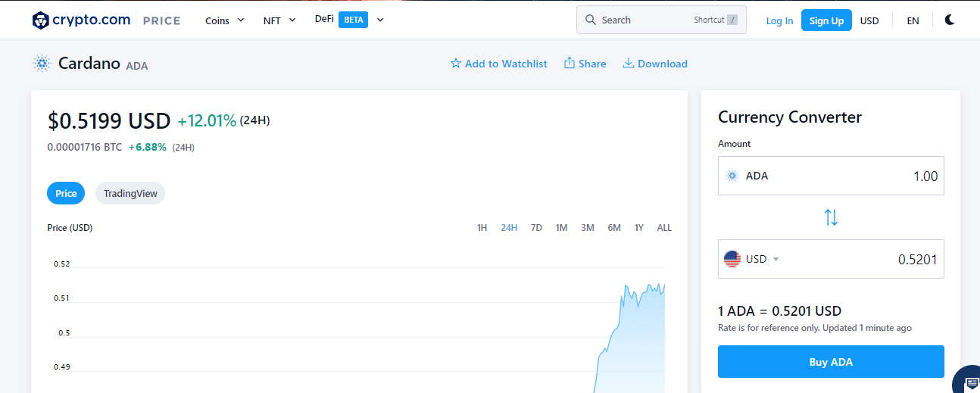The width and height of the screenshot is (980, 393).
Task: Select the ALL time range
Action: click(664, 228)
